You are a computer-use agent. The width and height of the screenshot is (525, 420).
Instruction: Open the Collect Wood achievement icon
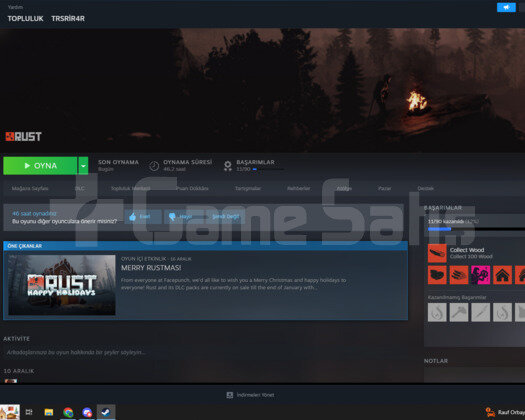437,253
